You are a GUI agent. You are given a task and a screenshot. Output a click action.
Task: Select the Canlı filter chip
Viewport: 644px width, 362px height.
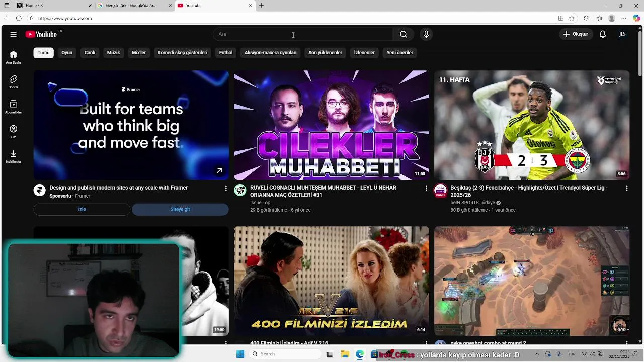tap(90, 53)
